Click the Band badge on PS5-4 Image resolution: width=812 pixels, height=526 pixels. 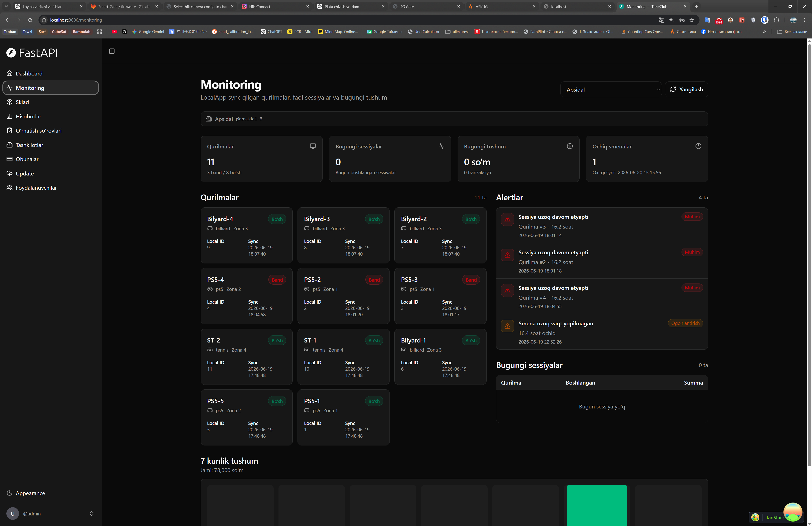coord(277,280)
